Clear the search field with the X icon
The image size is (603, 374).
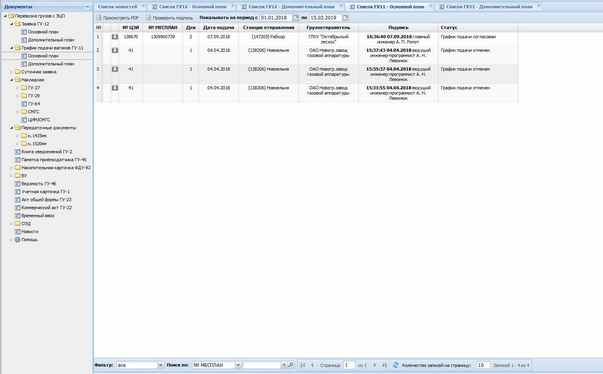[x=284, y=365]
